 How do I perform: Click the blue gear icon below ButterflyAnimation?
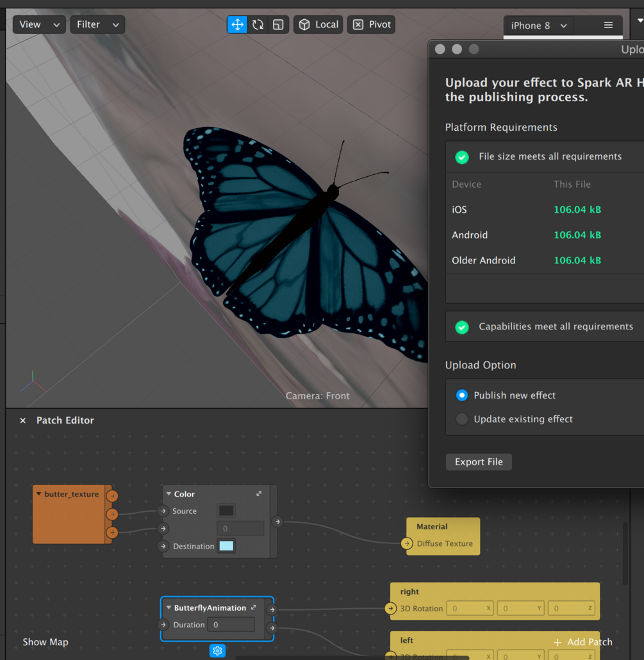[217, 651]
